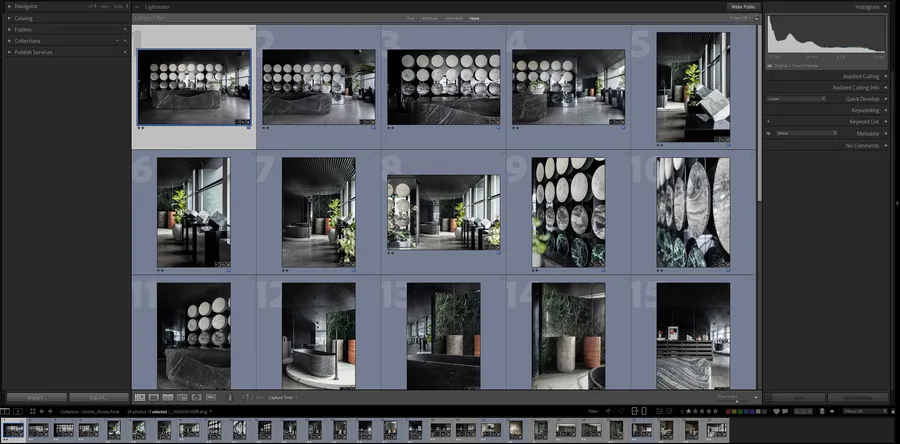Select Attribute in the Library Filter bar
The image size is (900, 444).
click(430, 18)
